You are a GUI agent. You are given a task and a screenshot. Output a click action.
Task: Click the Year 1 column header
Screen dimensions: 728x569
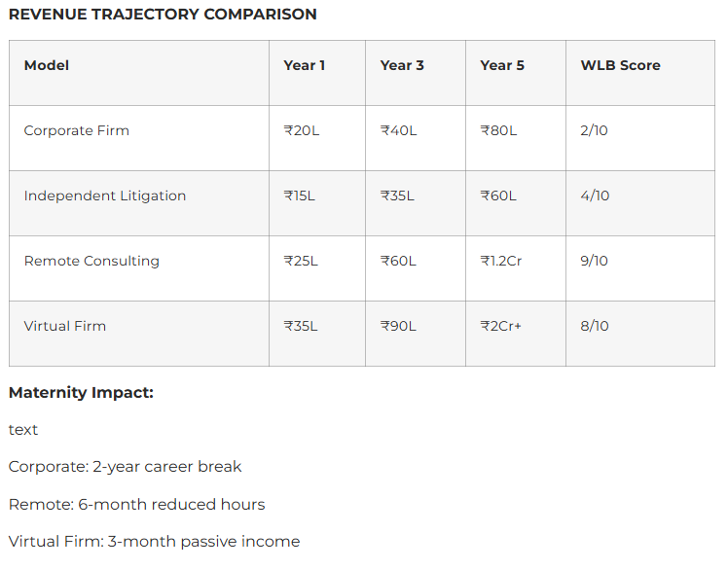[x=305, y=65]
